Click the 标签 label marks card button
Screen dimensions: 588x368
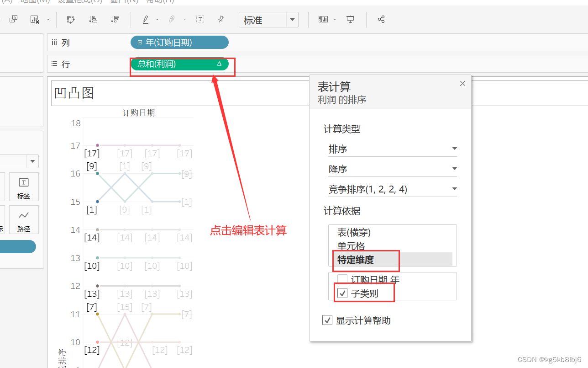[x=24, y=187]
